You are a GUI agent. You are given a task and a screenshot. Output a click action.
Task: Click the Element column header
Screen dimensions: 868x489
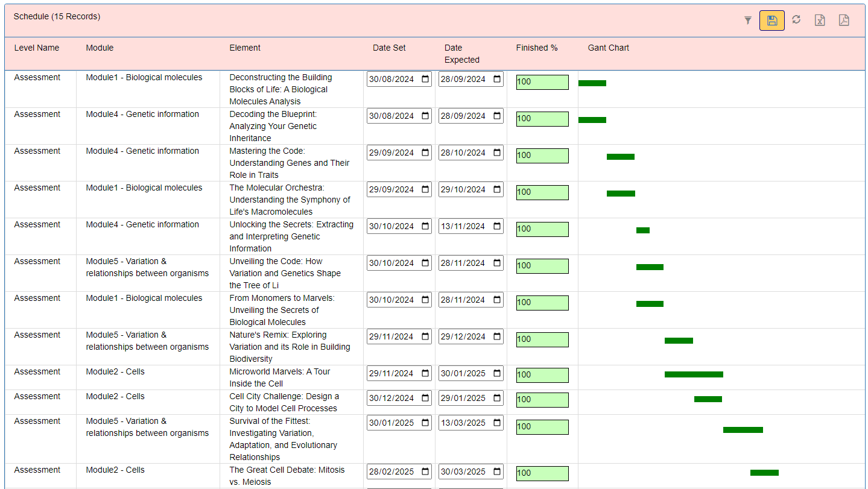point(245,48)
